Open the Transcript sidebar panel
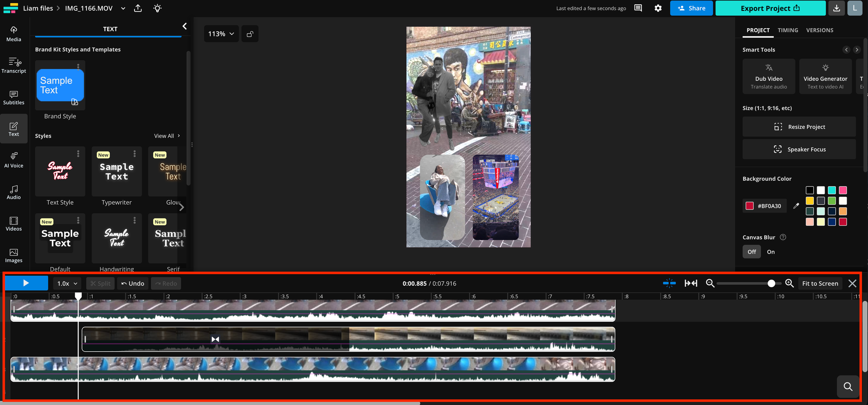Viewport: 868px width, 405px height. click(13, 65)
